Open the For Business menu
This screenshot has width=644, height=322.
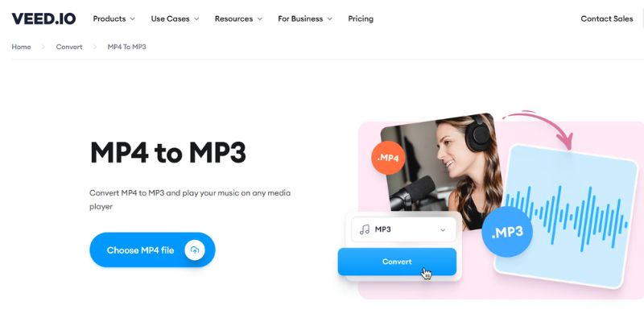[x=305, y=19]
